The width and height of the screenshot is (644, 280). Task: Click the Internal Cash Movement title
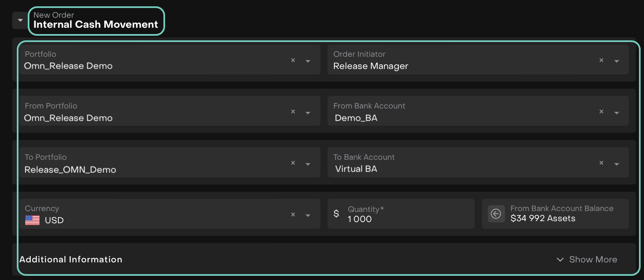[x=96, y=24]
